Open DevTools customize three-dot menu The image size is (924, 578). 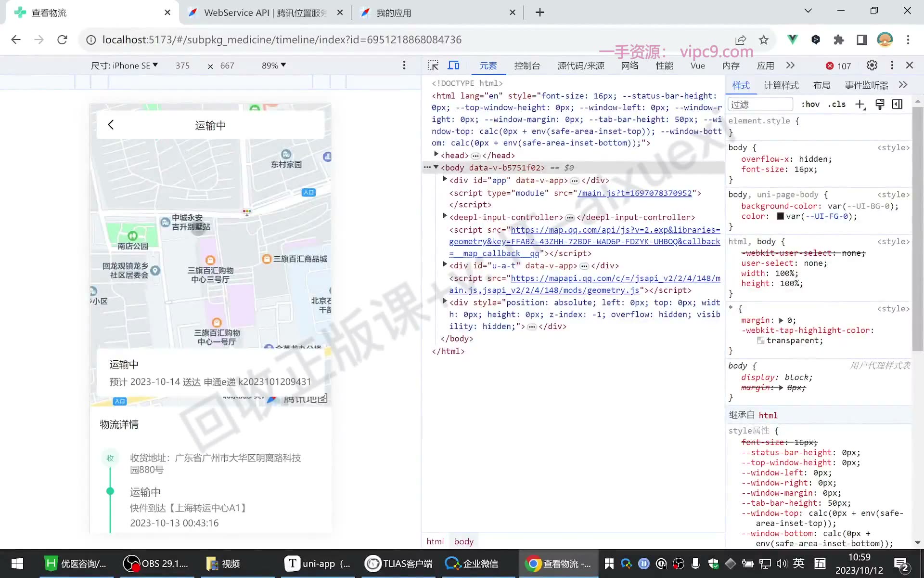point(892,66)
